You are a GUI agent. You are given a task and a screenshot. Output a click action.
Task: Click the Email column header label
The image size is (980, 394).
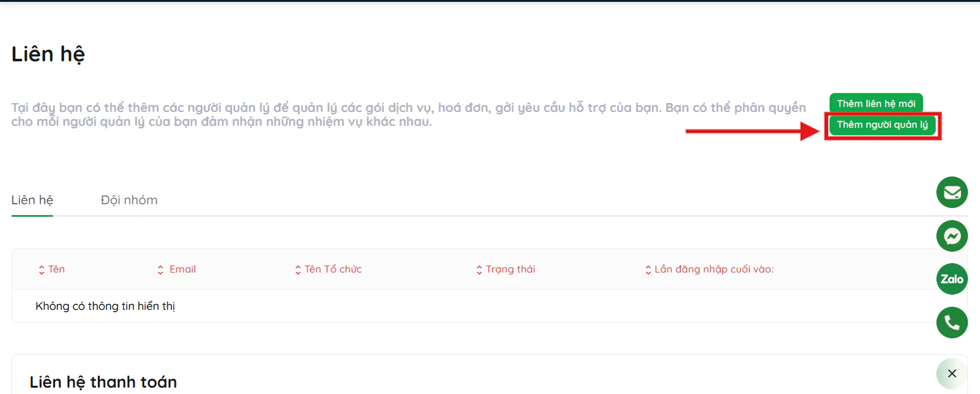coord(183,269)
